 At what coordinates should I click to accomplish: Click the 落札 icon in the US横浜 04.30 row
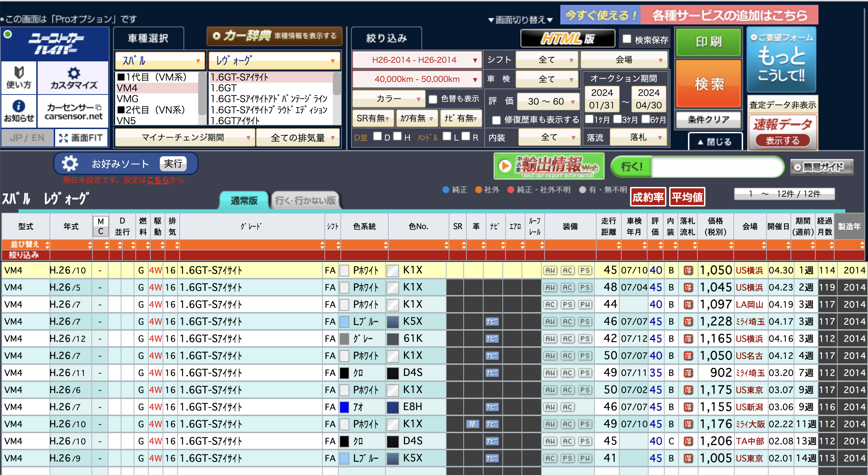click(688, 270)
